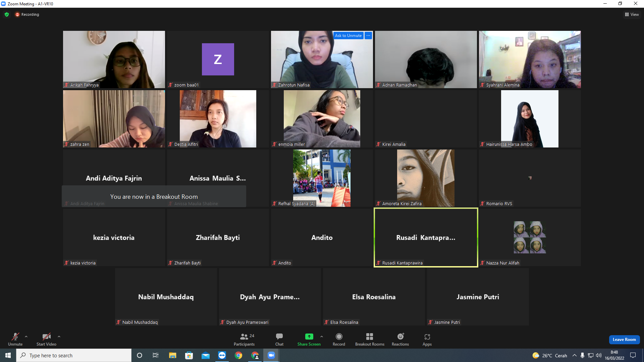Open File Explorer from the taskbar
The width and height of the screenshot is (644, 362).
tap(172, 355)
